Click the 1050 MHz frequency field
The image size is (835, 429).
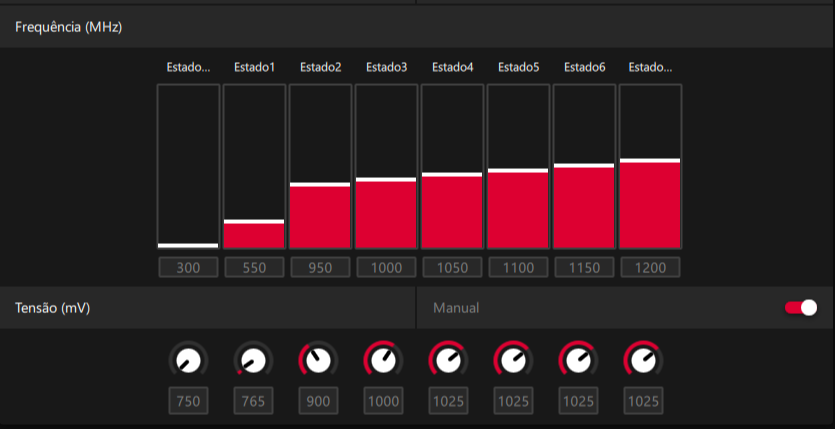point(453,267)
